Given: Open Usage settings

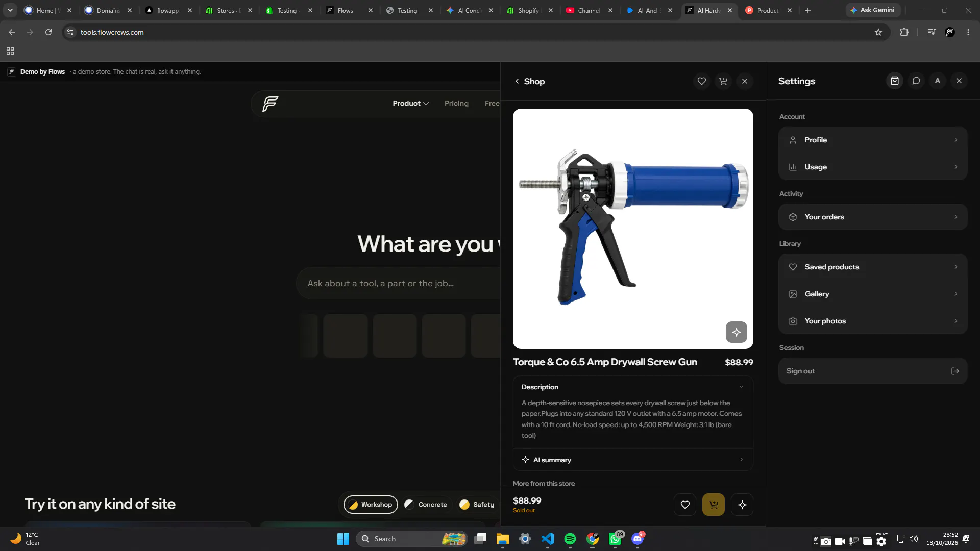Looking at the screenshot, I should coord(873,167).
